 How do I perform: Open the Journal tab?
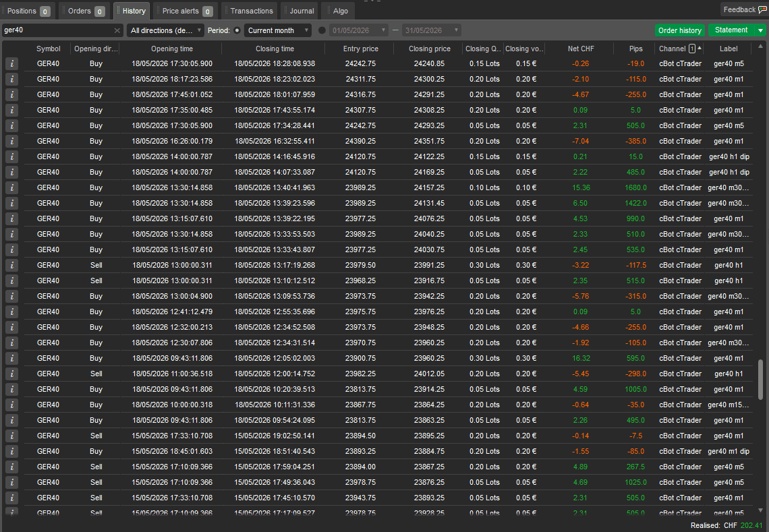pos(299,11)
